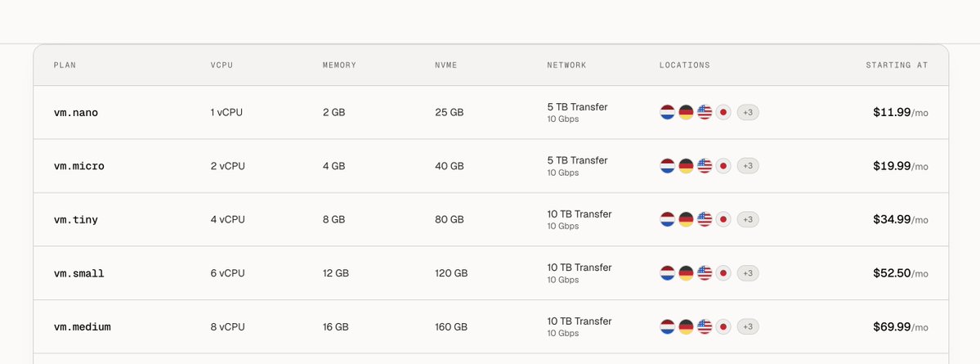This screenshot has height=364, width=980.
Task: Expand the +3 locations badge for vm.tiny
Action: [x=748, y=219]
